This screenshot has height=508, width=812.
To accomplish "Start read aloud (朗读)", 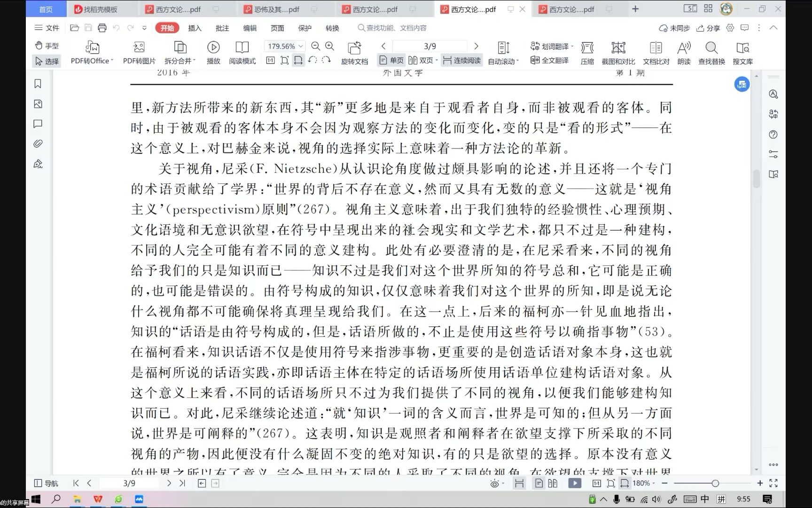I will [x=684, y=53].
